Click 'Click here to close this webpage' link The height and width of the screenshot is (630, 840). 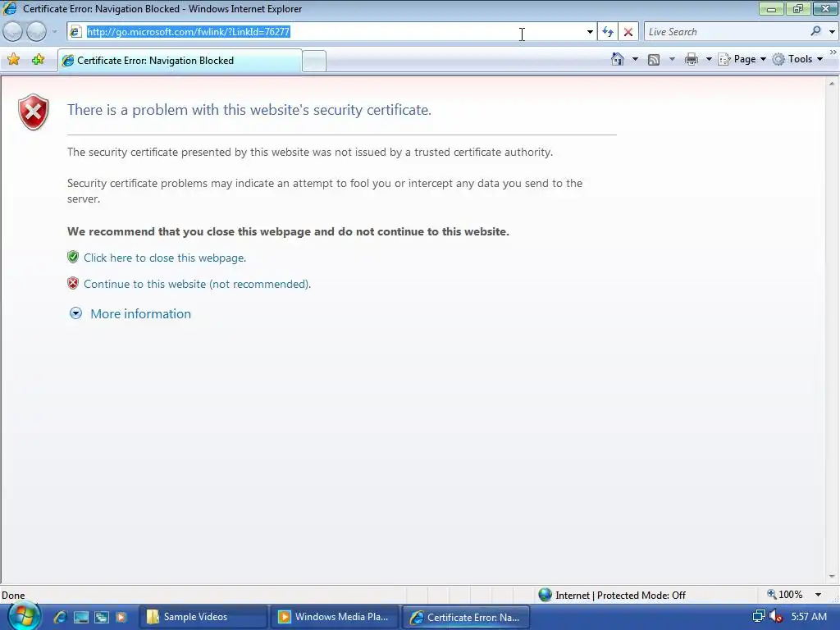tap(164, 258)
